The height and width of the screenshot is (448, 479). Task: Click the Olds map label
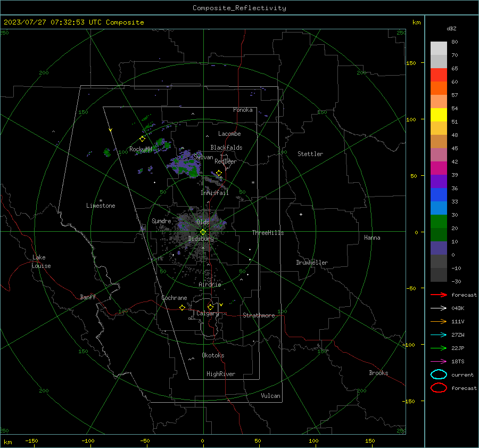point(203,222)
